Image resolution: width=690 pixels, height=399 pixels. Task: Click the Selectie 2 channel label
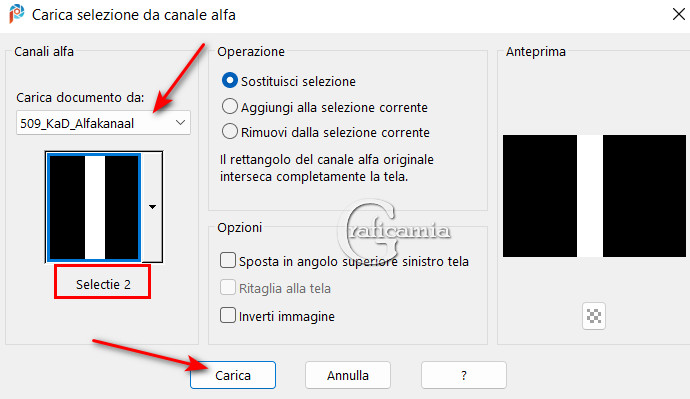click(103, 284)
